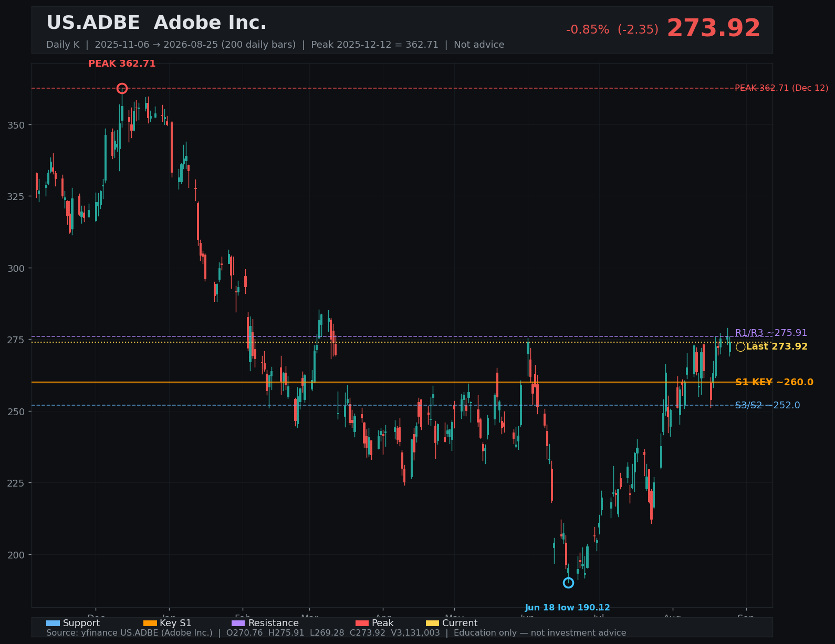Click the 250 y-axis tick label
The image size is (835, 644).
click(x=16, y=411)
